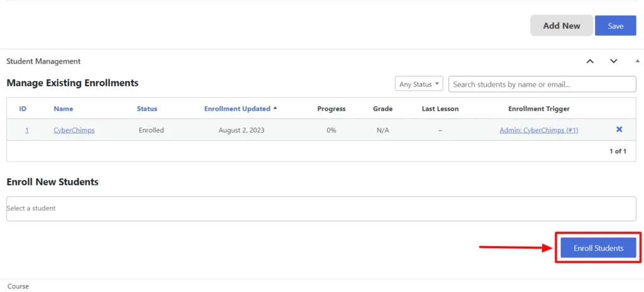The image size is (644, 292).
Task: Remove the CyberChimps enrollment with X icon
Action: coord(619,129)
